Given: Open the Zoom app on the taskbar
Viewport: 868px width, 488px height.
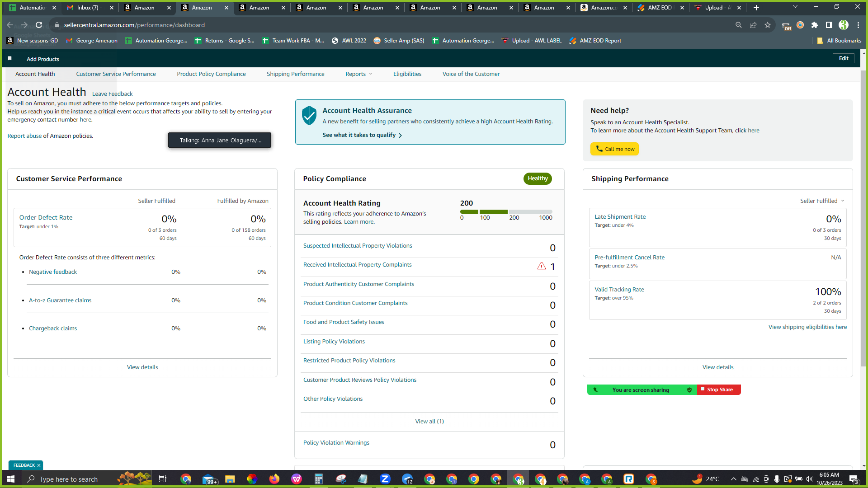Looking at the screenshot, I should [x=385, y=479].
